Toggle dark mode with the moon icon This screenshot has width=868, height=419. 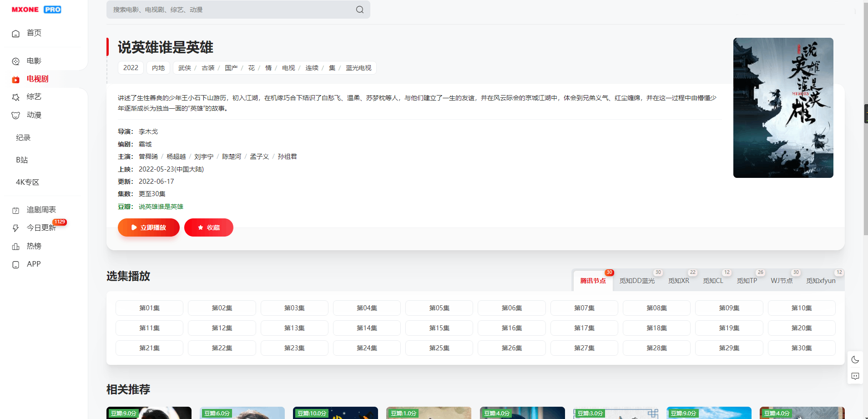click(x=855, y=359)
